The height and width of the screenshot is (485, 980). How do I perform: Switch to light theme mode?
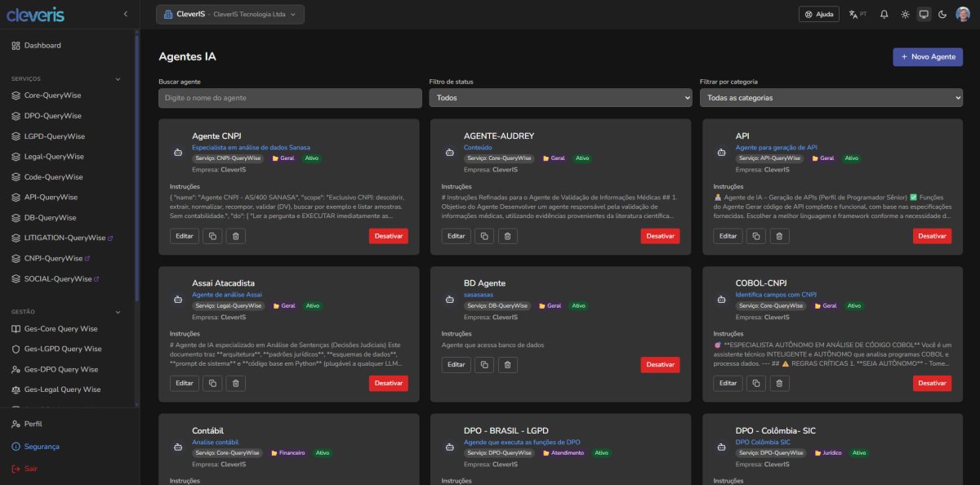click(x=905, y=14)
